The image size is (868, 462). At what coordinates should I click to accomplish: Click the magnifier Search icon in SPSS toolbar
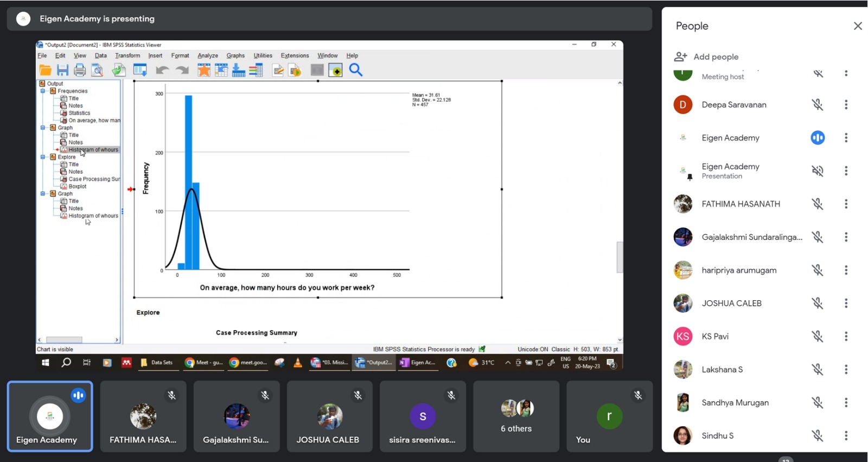(355, 70)
